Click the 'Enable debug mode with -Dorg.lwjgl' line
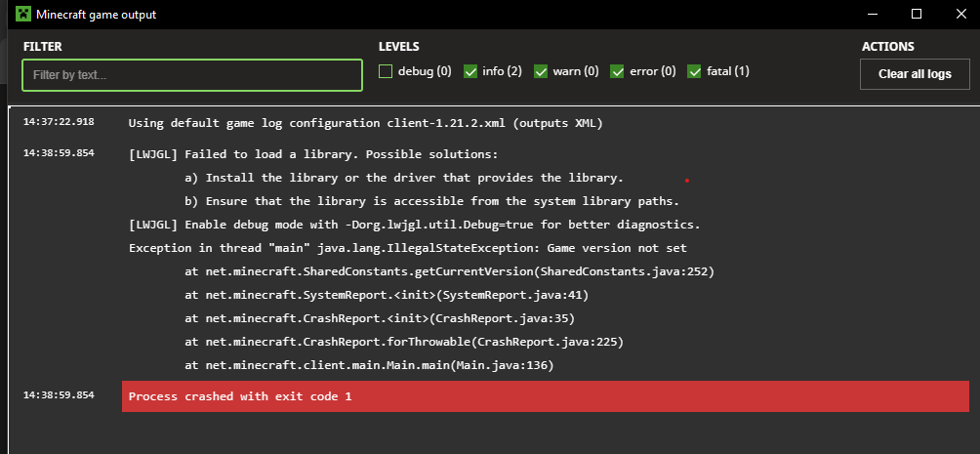 click(415, 225)
